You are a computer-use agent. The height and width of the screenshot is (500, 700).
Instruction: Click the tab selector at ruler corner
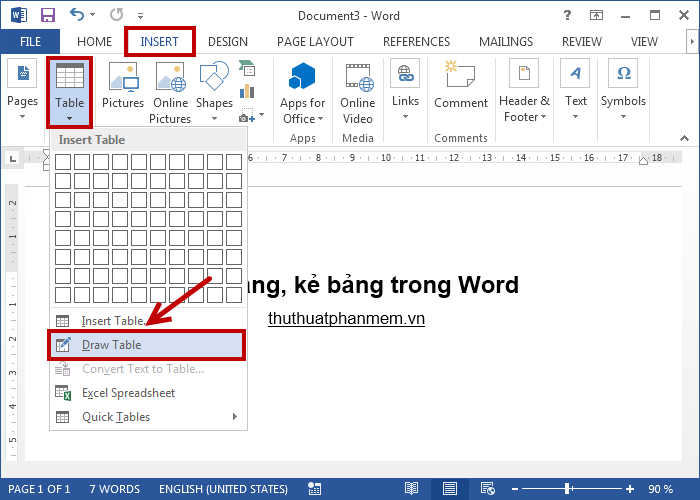tap(12, 158)
